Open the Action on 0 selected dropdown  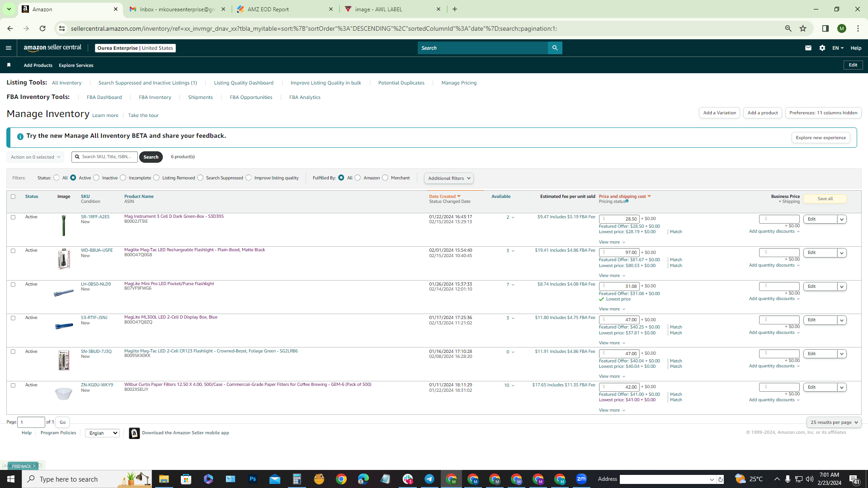[x=35, y=157]
